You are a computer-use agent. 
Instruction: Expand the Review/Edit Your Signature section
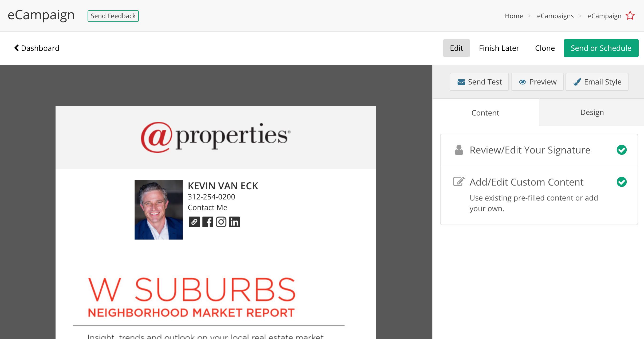[x=539, y=150]
